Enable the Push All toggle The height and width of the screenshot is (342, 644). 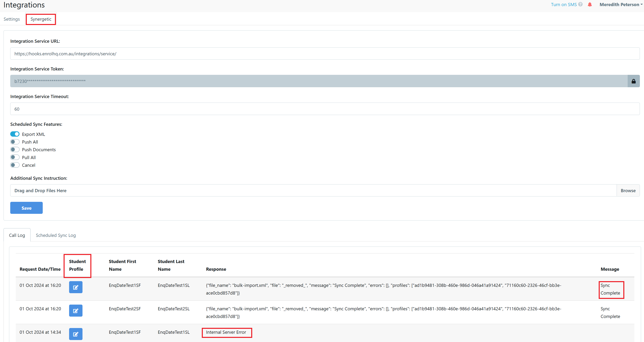click(x=15, y=142)
